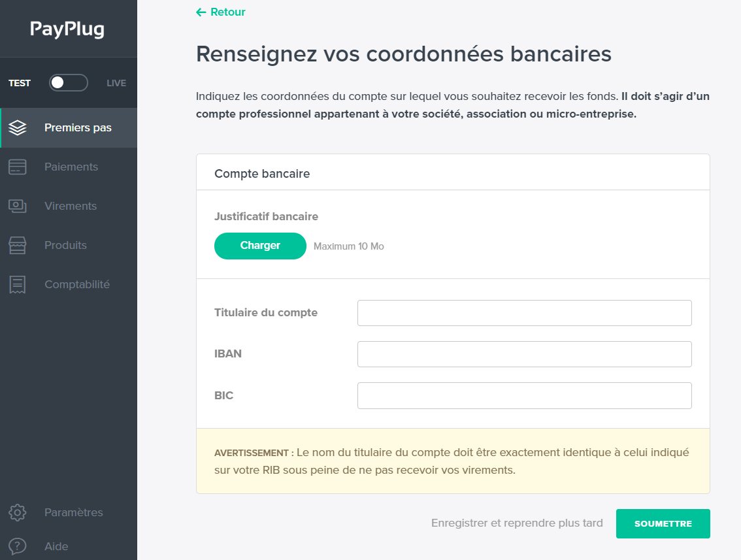
Task: Click the Retour back arrow icon
Action: pos(201,12)
